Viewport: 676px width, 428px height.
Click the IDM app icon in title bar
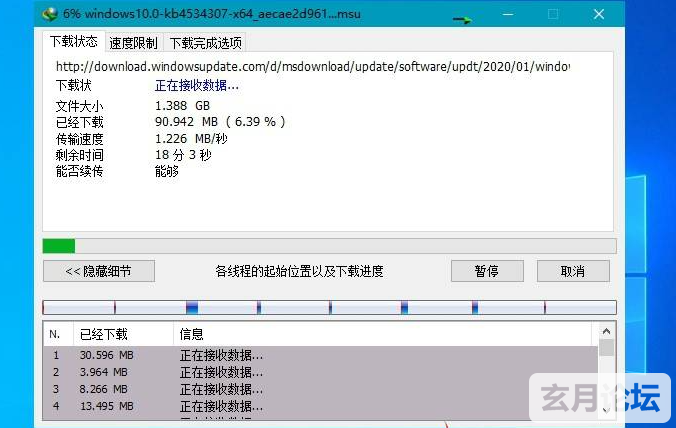tap(50, 14)
